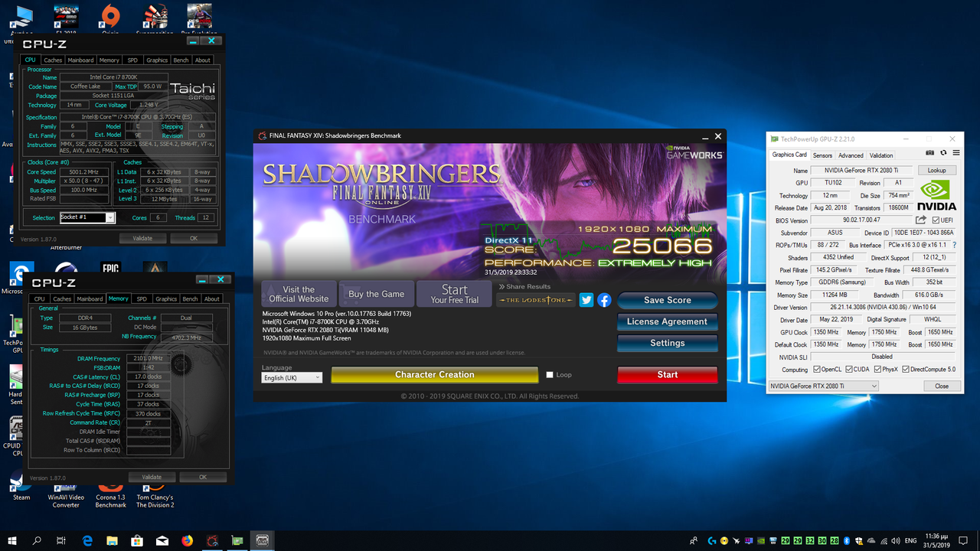Open The Lodestone banner link
The width and height of the screenshot is (980, 551).
click(x=536, y=300)
